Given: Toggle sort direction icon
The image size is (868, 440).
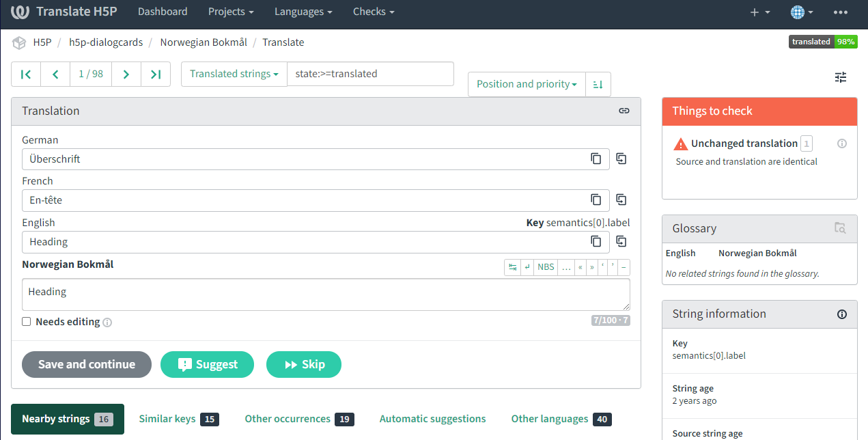Looking at the screenshot, I should tap(598, 84).
